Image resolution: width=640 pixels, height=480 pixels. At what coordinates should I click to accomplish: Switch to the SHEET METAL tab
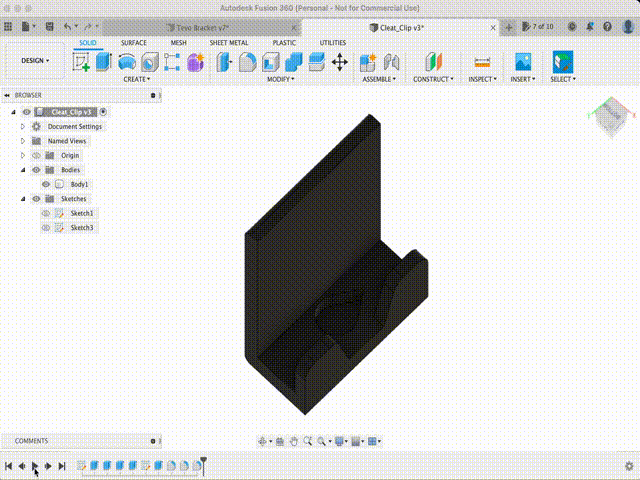tap(229, 43)
